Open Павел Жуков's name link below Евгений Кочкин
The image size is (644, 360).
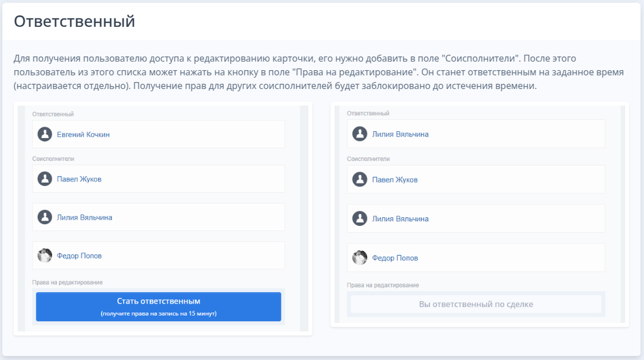79,179
